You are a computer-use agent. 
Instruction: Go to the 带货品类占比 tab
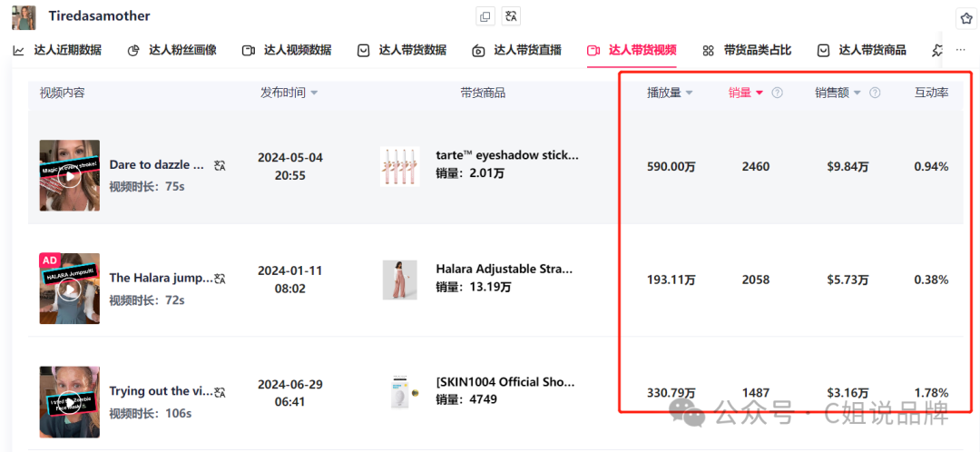click(748, 51)
